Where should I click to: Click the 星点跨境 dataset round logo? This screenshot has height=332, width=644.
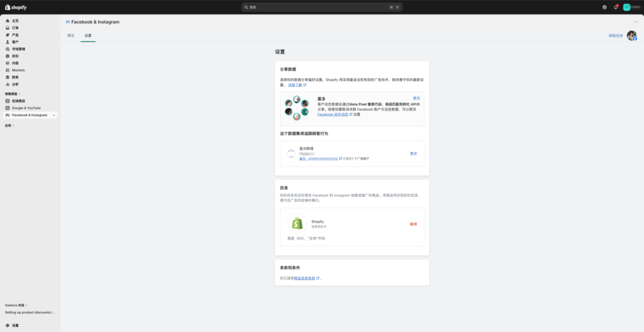291,153
